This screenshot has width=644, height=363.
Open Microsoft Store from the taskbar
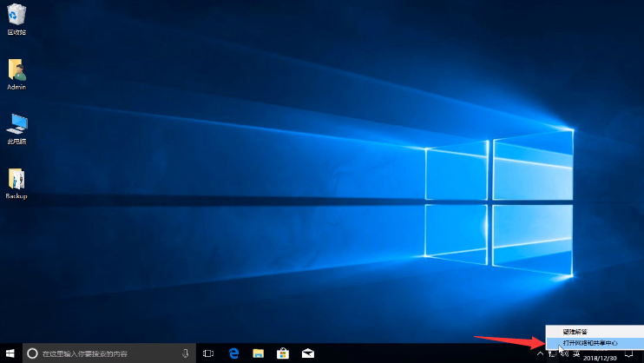point(282,353)
